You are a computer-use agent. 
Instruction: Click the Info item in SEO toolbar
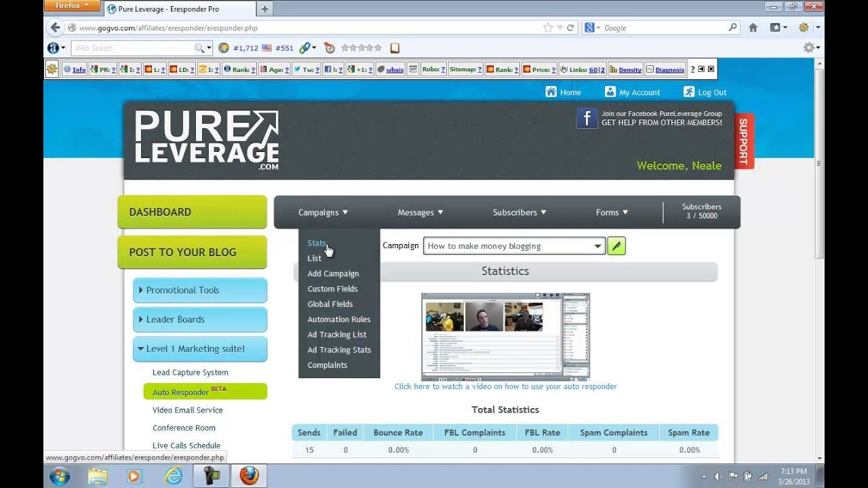pyautogui.click(x=75, y=69)
